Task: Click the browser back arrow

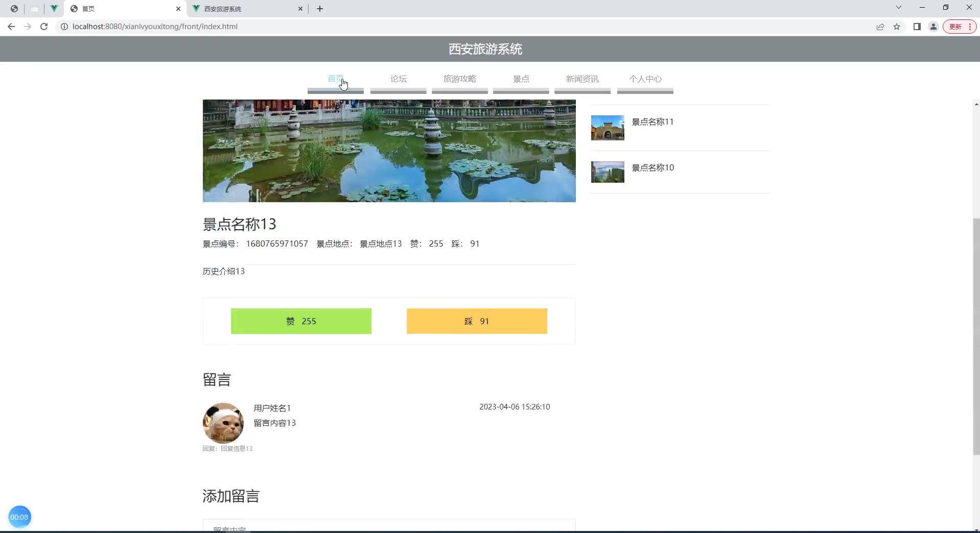Action: pyautogui.click(x=11, y=27)
